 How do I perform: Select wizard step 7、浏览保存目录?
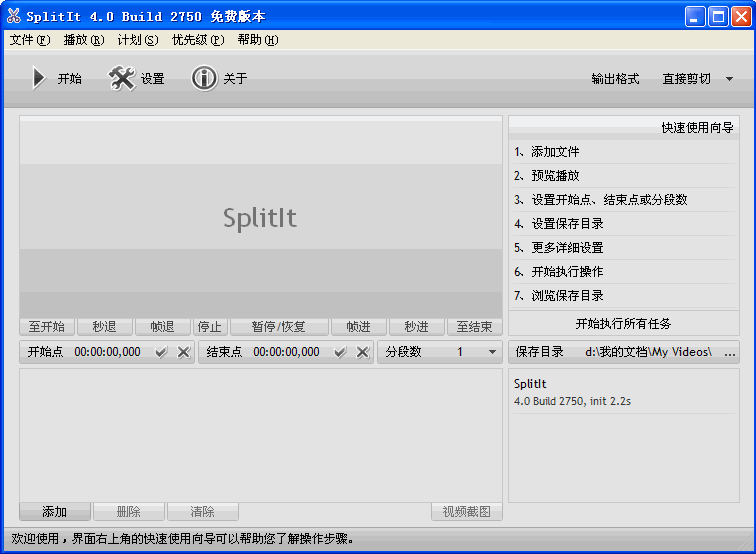coord(624,296)
